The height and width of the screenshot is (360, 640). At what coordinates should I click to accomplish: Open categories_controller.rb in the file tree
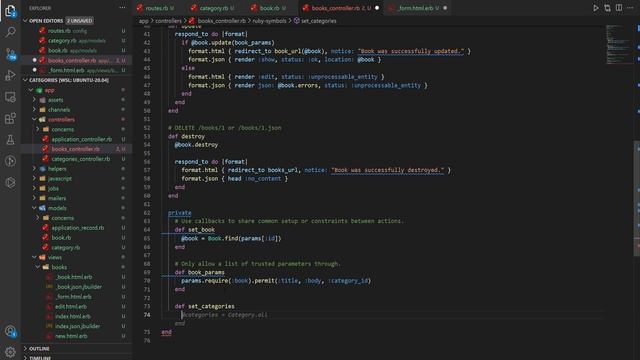[80, 159]
